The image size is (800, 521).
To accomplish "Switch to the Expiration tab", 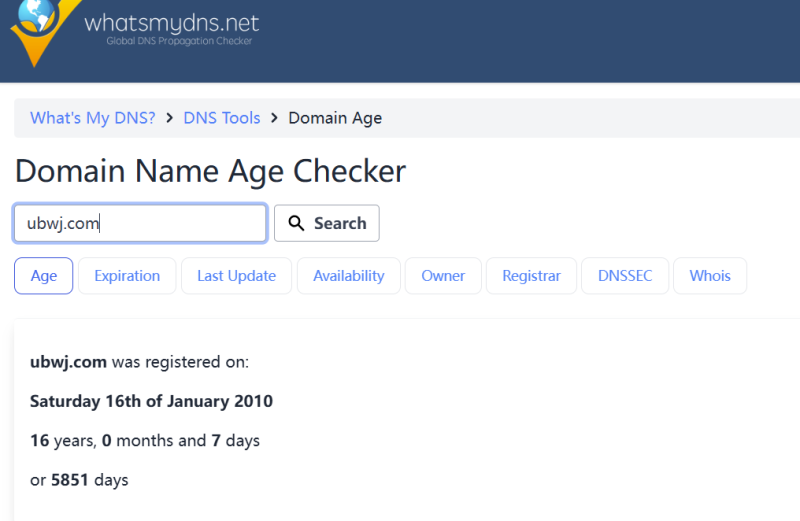I will [x=127, y=276].
